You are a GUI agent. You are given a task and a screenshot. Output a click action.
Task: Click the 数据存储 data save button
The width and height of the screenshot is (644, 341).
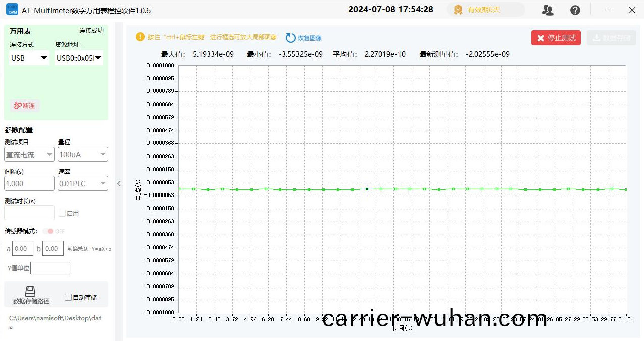611,38
